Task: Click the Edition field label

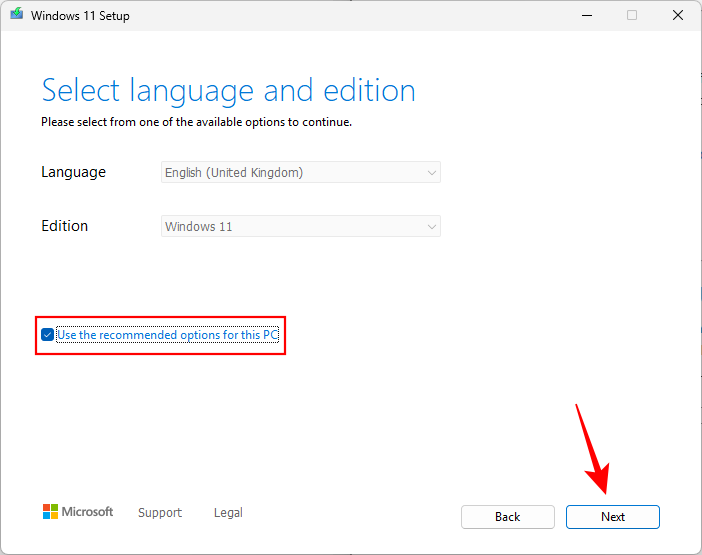Action: 65,226
